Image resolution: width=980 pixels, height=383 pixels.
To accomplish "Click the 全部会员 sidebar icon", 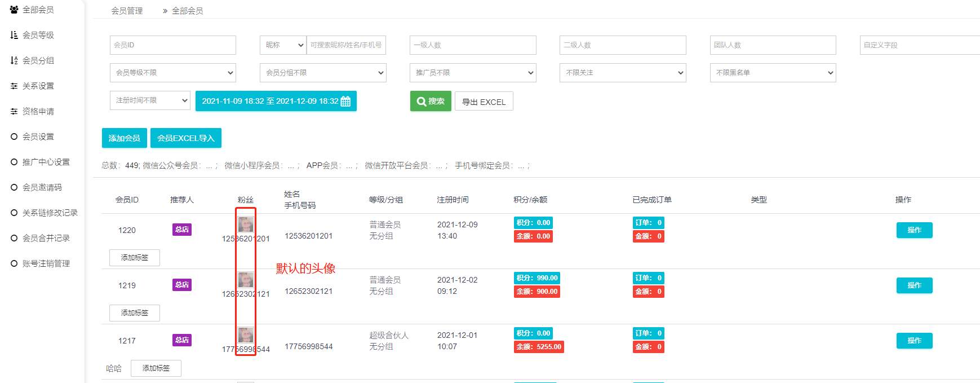I will 14,10.
